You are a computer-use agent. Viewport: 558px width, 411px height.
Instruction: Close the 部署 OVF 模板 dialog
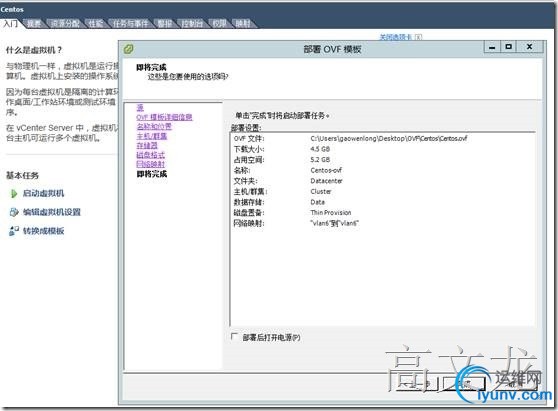530,47
